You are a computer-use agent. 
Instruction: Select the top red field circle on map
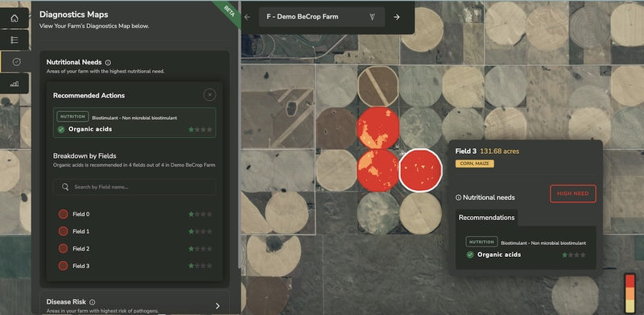point(378,128)
